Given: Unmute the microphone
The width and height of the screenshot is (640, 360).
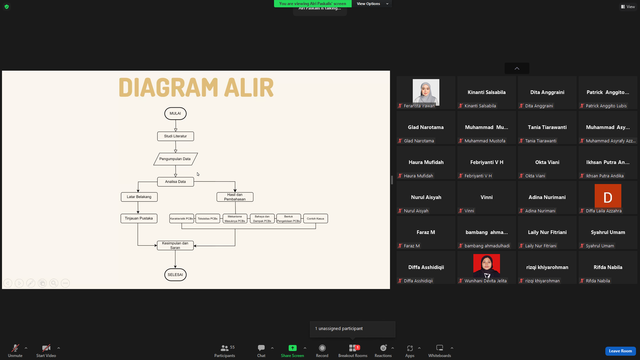Looking at the screenshot, I should (15, 350).
